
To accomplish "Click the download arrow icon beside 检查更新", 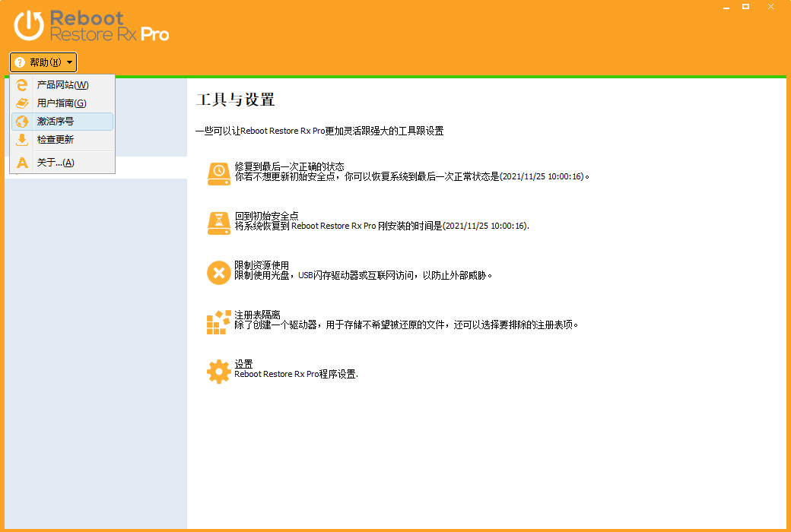I will (x=22, y=140).
